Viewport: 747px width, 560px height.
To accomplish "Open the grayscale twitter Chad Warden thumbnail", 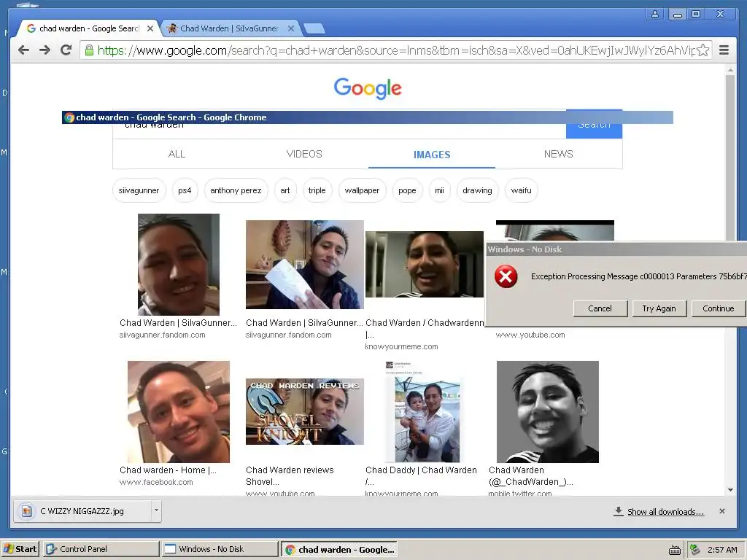I will (547, 411).
